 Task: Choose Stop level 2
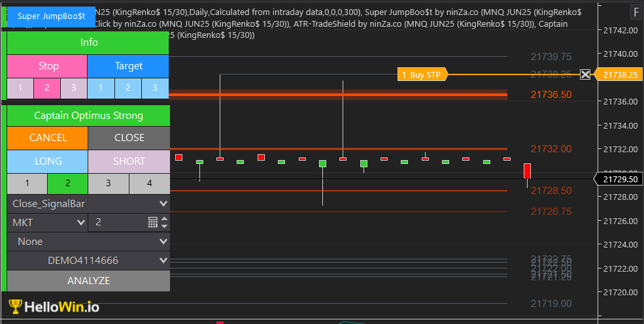click(x=47, y=88)
